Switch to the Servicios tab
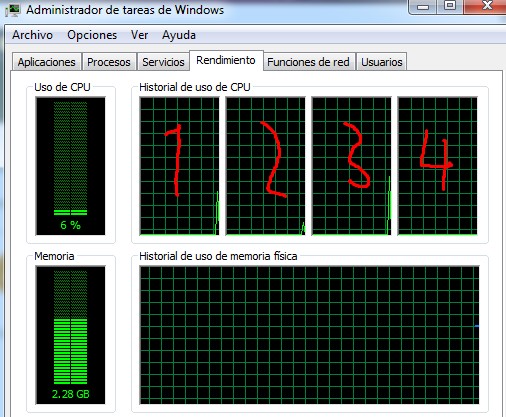This screenshot has height=417, width=506. pyautogui.click(x=163, y=62)
